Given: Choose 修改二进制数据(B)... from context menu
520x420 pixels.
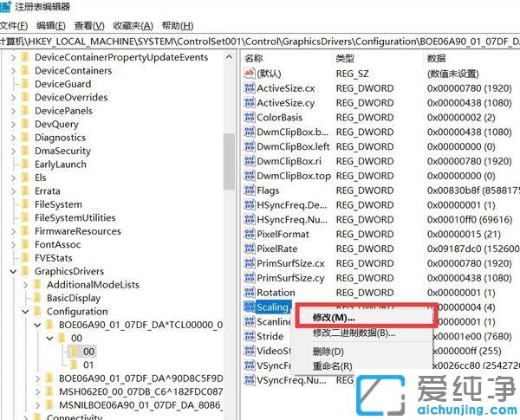Looking at the screenshot, I should [354, 333].
